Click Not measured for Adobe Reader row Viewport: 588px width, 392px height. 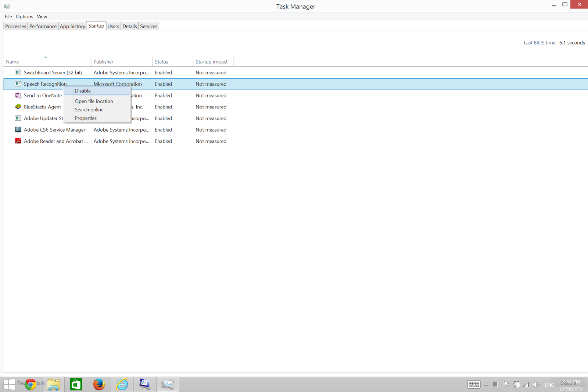[x=211, y=141]
